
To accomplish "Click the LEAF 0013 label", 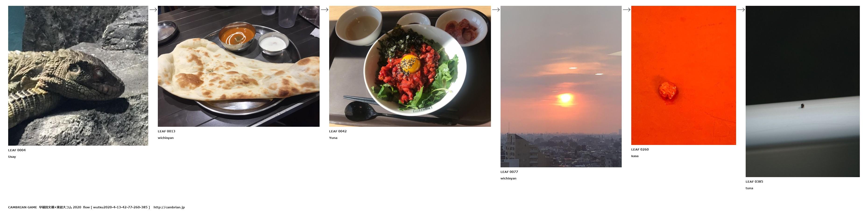I will pos(166,132).
